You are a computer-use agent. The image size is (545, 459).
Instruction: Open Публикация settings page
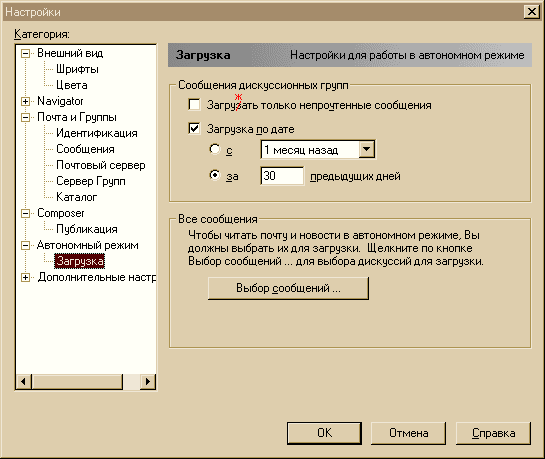[x=87, y=229]
